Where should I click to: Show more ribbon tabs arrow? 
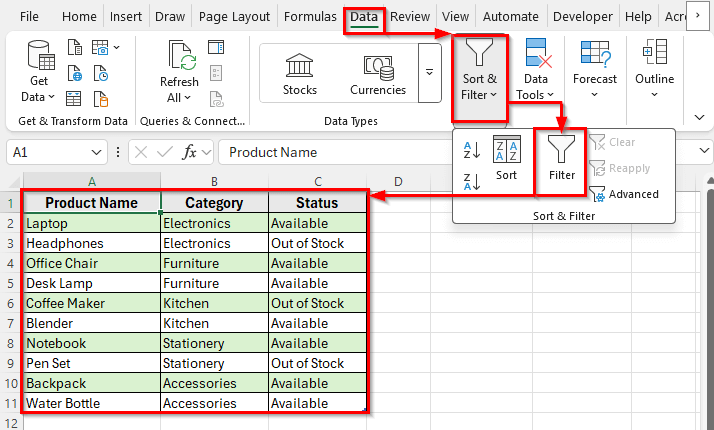click(698, 15)
